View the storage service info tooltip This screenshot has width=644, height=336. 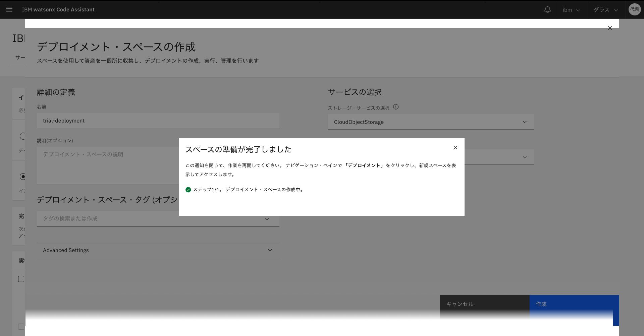click(x=396, y=107)
